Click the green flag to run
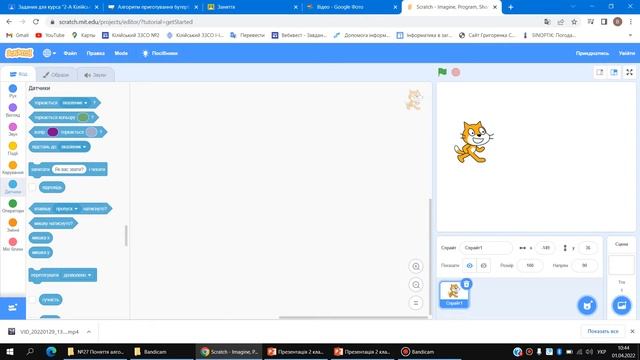 pyautogui.click(x=442, y=72)
